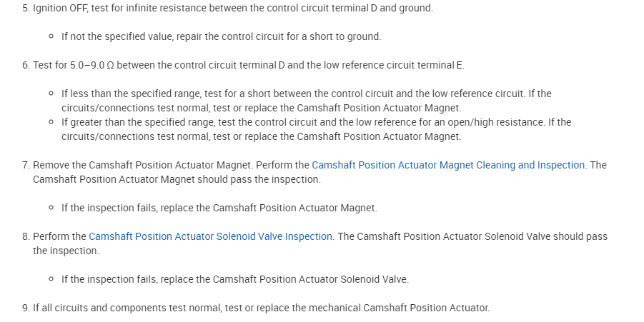Viewport: 644px width, 322px height.
Task: Click the step 6 resistance test instruction
Action: (248, 65)
